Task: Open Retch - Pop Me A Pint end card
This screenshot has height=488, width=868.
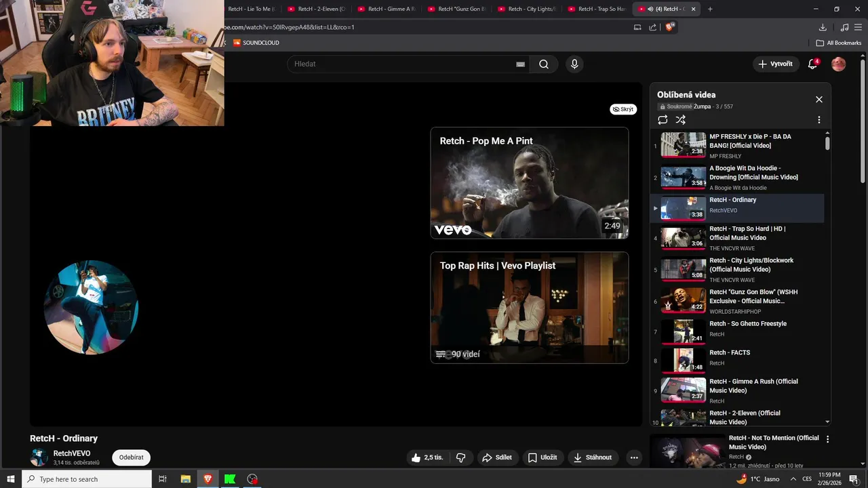Action: (x=530, y=183)
